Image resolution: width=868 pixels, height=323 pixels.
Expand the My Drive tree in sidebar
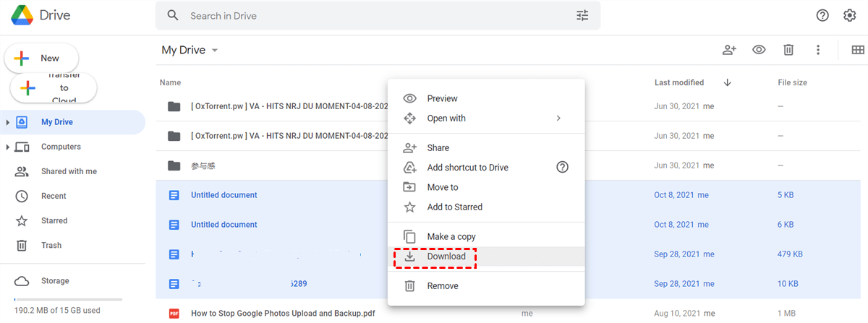8,122
